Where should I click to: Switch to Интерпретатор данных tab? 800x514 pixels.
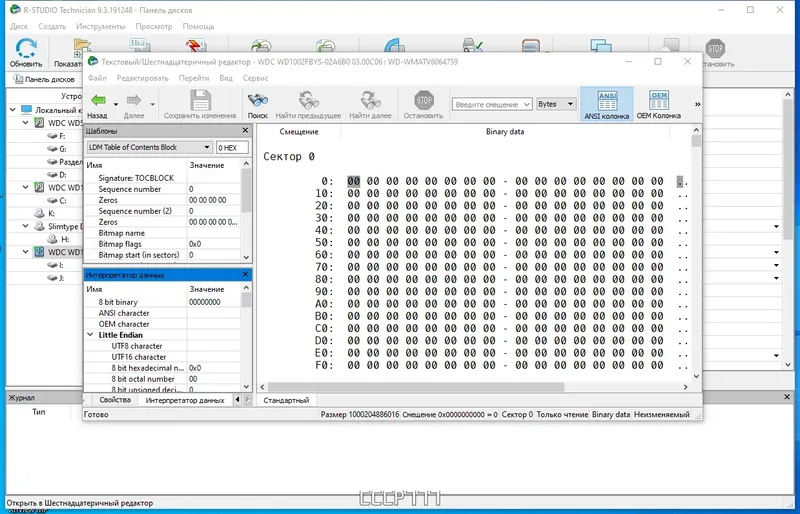click(x=185, y=400)
